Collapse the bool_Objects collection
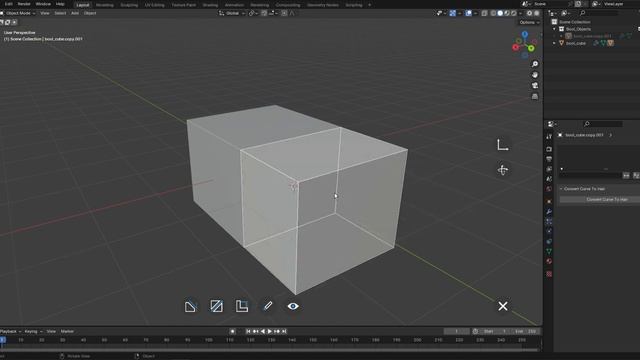 tap(554, 29)
